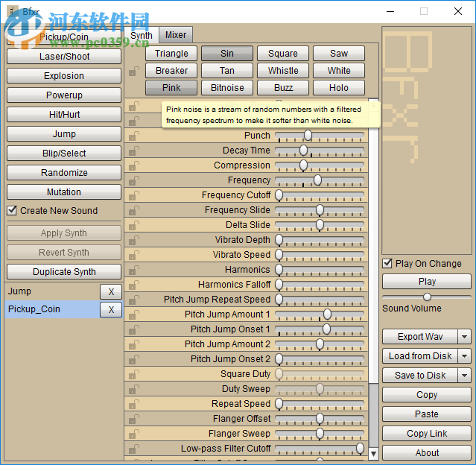Toggle the lock icon next to Flanger Sweep

(x=134, y=434)
